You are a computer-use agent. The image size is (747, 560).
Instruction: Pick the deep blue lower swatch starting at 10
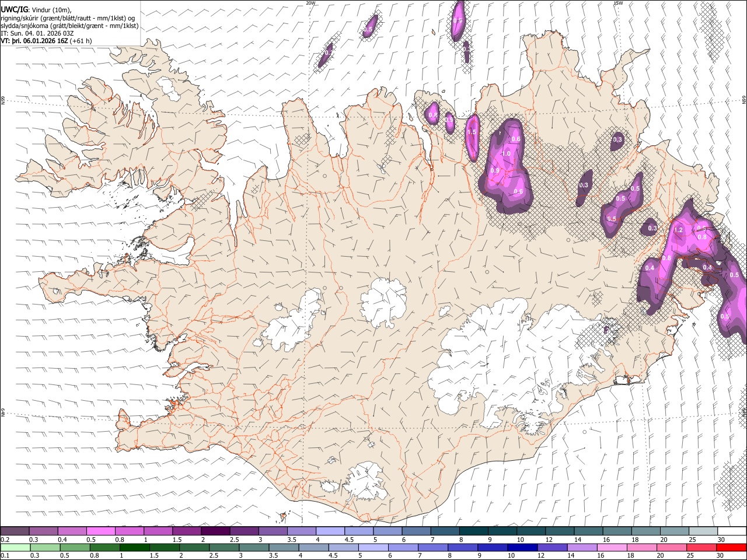click(x=522, y=547)
